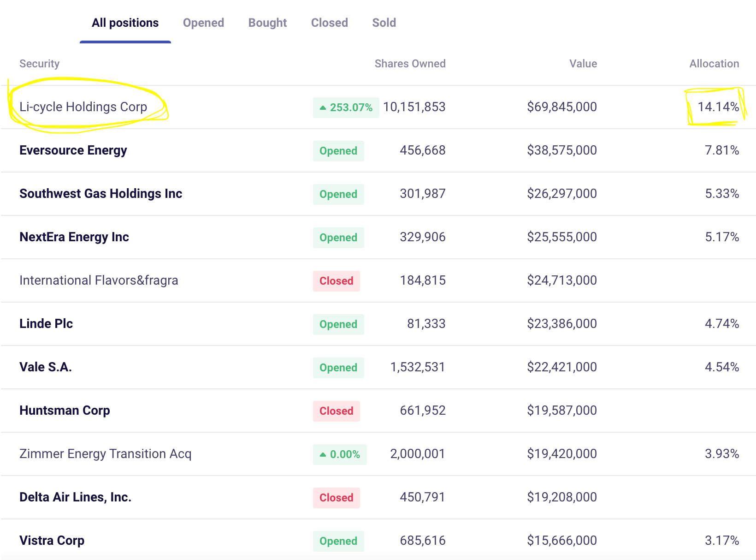Sort by Allocation column header
756x560 pixels.
714,64
